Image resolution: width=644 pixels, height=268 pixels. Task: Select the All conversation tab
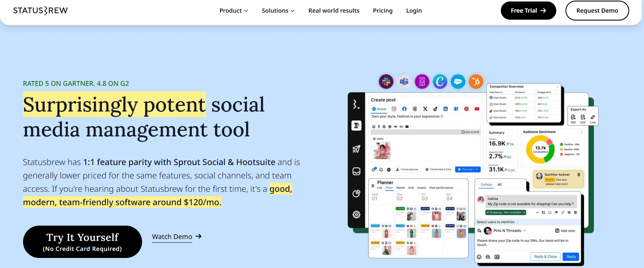tap(499, 184)
